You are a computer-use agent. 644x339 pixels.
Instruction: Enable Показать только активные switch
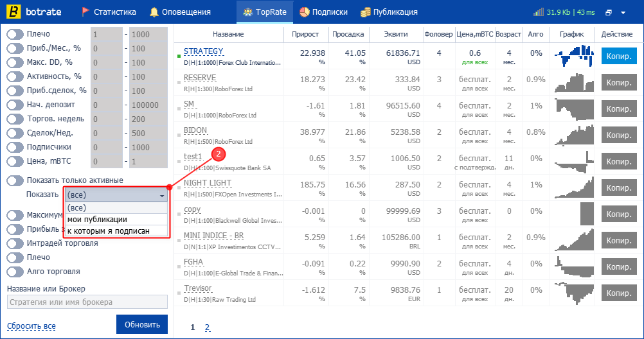pyautogui.click(x=15, y=180)
